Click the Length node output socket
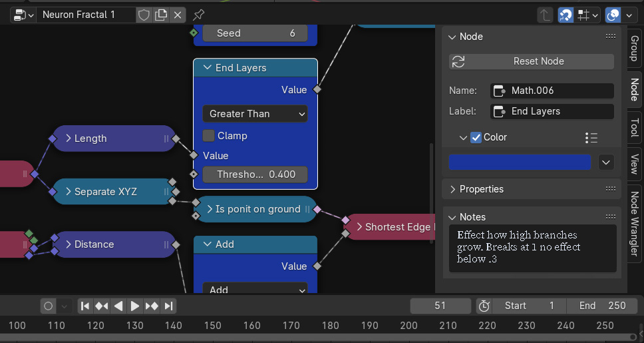 click(176, 139)
